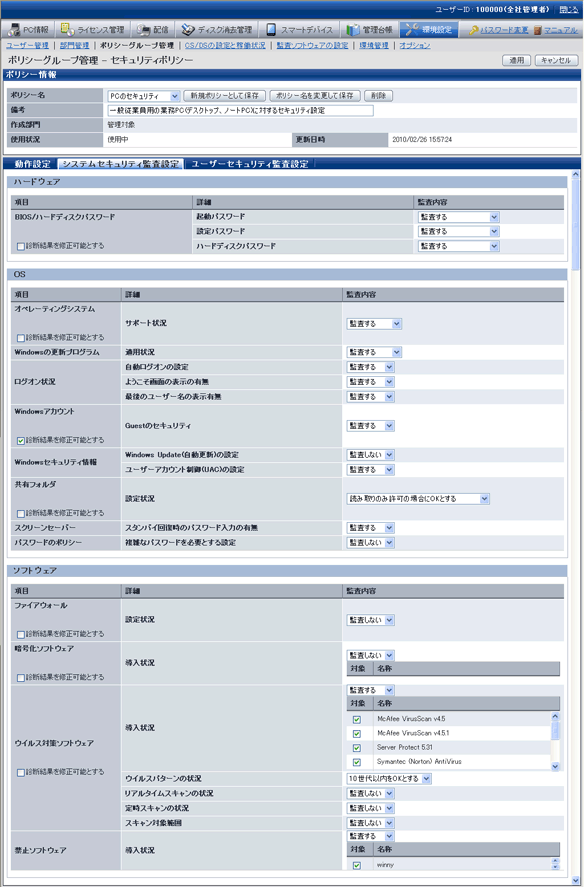Open the PC情報 tab

(x=28, y=29)
